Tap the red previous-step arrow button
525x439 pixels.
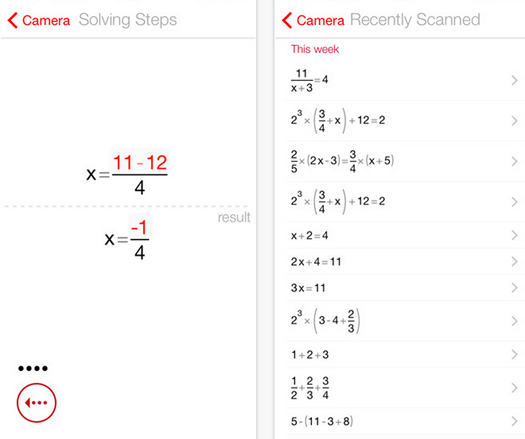pos(36,403)
